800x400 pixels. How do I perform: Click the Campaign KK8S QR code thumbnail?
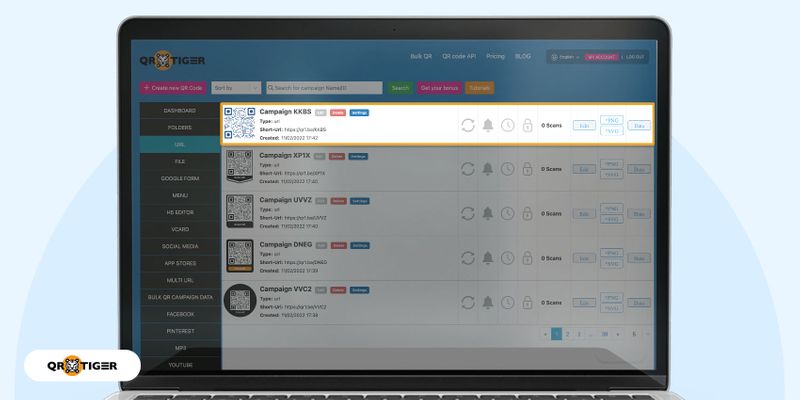239,123
